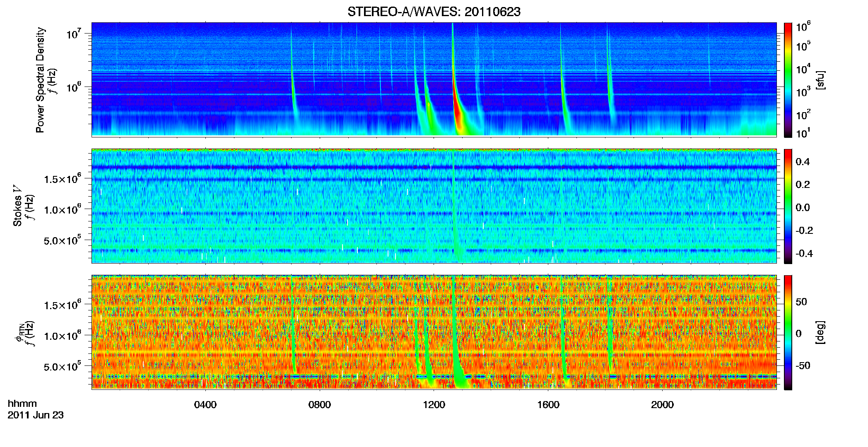
Task: Click the "0.0" tick label on the Stokes V colorbar
Action: (x=803, y=208)
